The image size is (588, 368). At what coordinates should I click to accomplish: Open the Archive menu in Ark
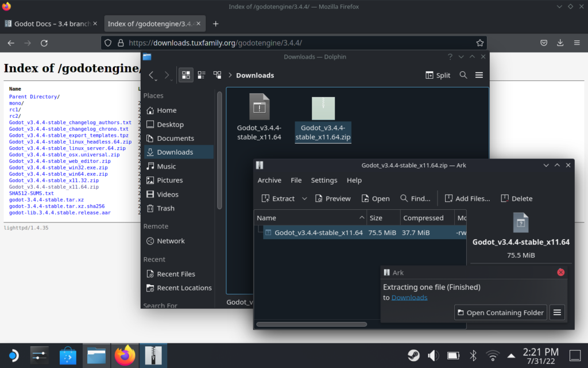tap(269, 180)
